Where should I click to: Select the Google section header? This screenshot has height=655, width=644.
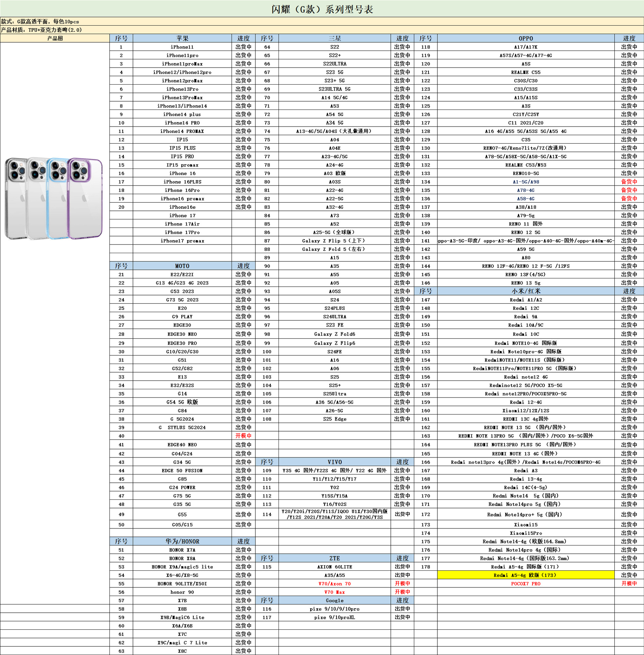click(334, 600)
